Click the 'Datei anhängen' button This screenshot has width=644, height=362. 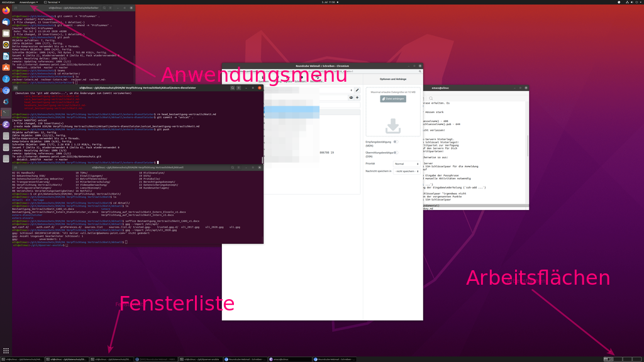click(393, 99)
